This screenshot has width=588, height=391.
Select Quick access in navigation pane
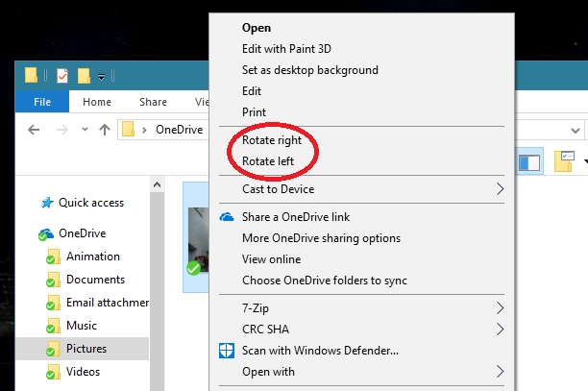(91, 203)
